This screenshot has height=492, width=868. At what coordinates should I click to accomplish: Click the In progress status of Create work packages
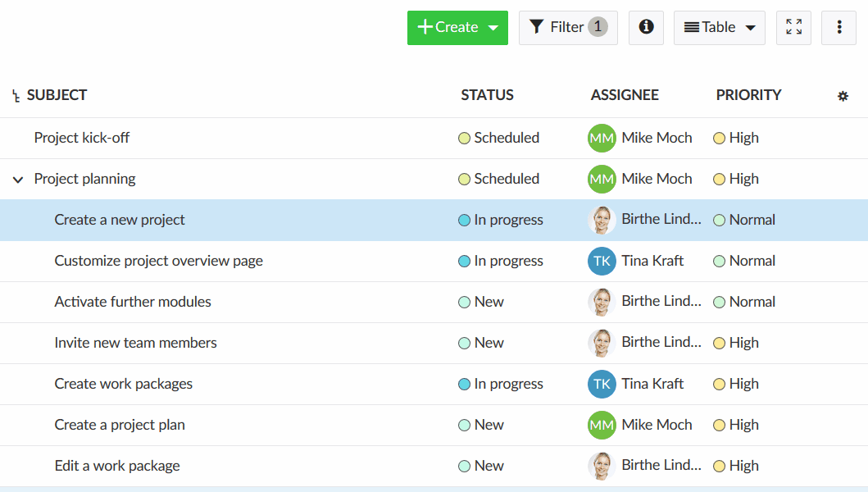point(501,384)
